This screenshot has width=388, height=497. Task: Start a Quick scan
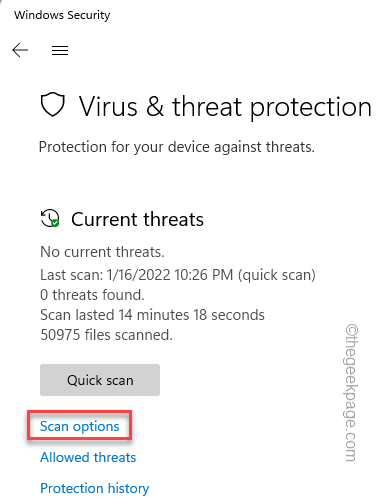tap(100, 380)
